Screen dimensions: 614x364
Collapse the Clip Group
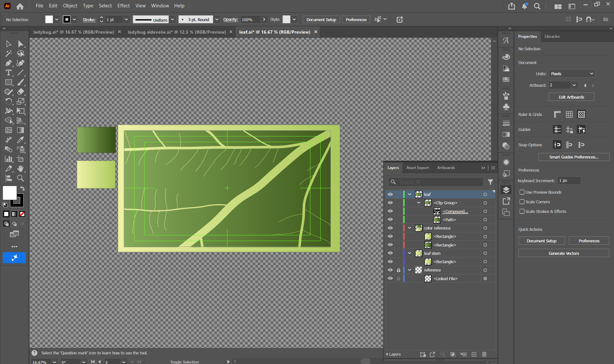click(x=419, y=203)
